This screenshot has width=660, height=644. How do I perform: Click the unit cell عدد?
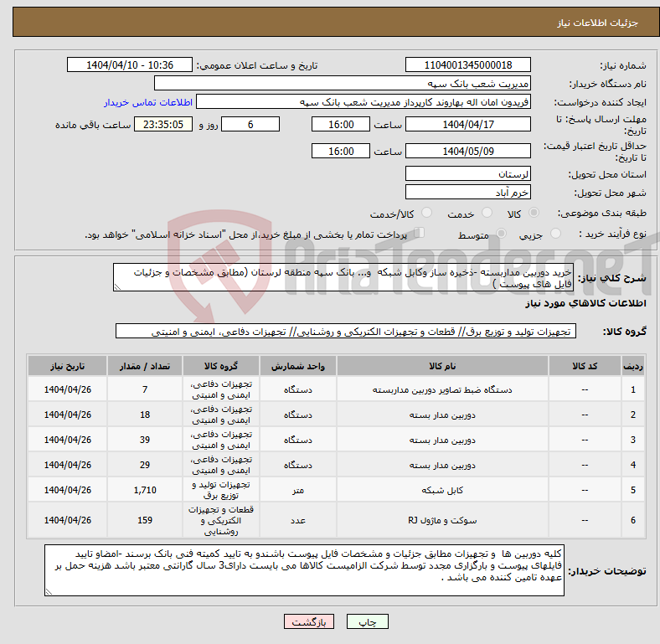click(x=298, y=520)
